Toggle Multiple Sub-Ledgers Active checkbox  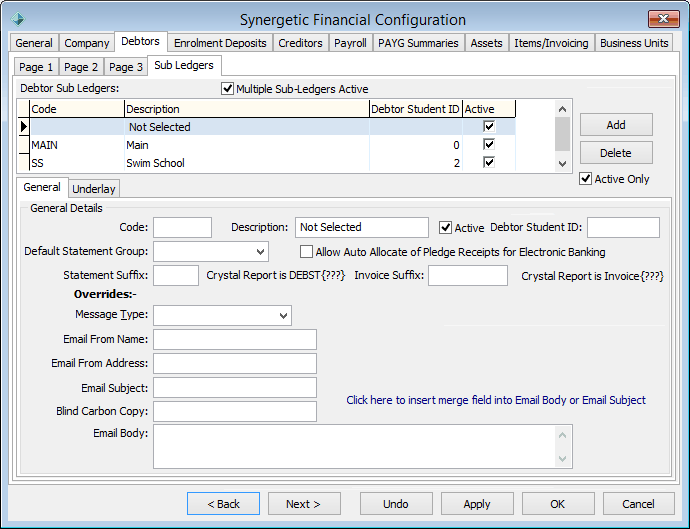(x=227, y=88)
